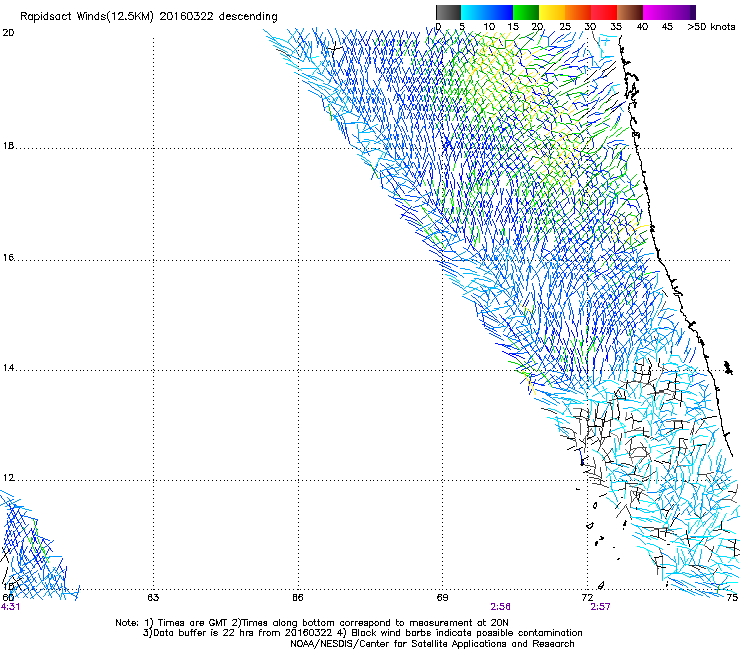Click the note line '3)Data buffer is 22 hrs'
This screenshot has height=650, width=740.
click(x=362, y=633)
